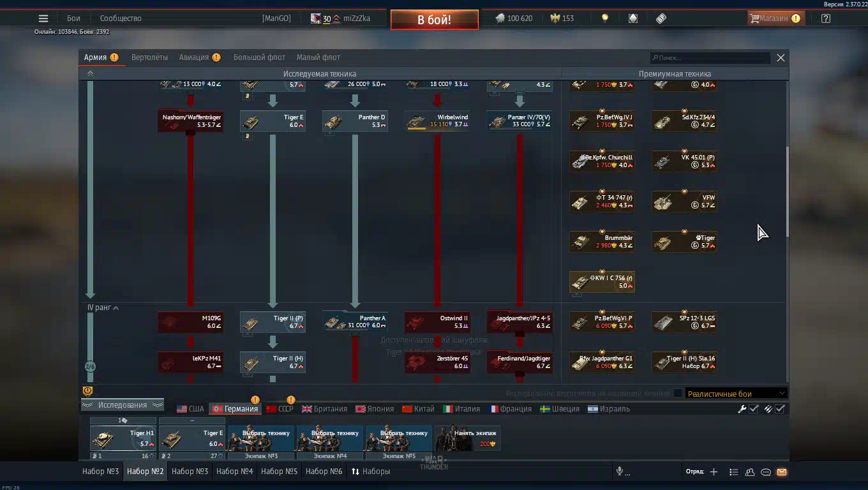Toggle the checkbox next to stripes icon
The width and height of the screenshot is (868, 490).
(x=780, y=409)
